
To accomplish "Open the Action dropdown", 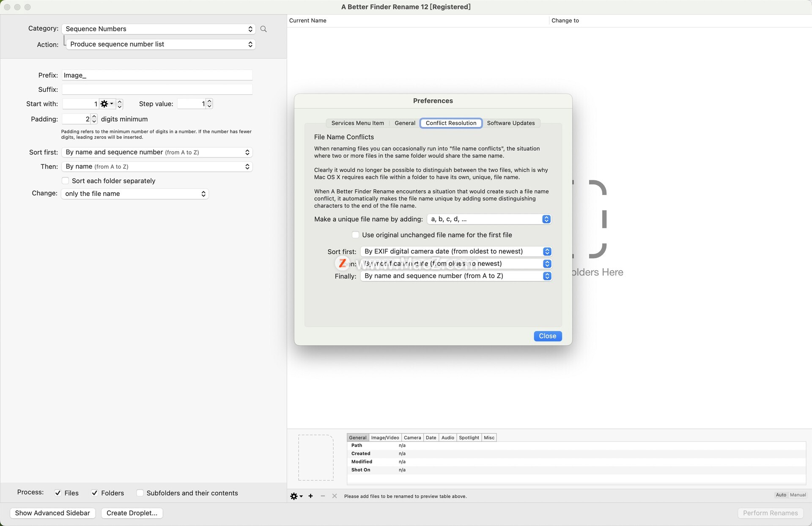I will [161, 44].
